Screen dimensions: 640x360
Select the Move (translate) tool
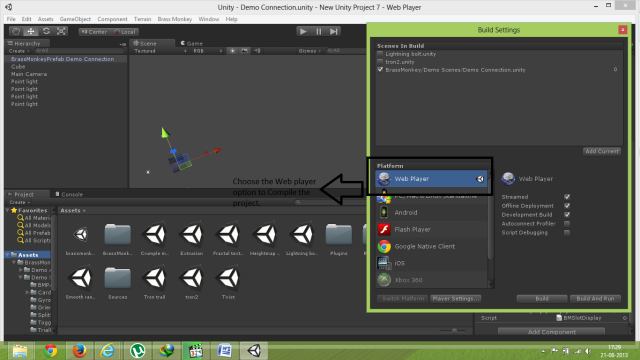coord(31,31)
